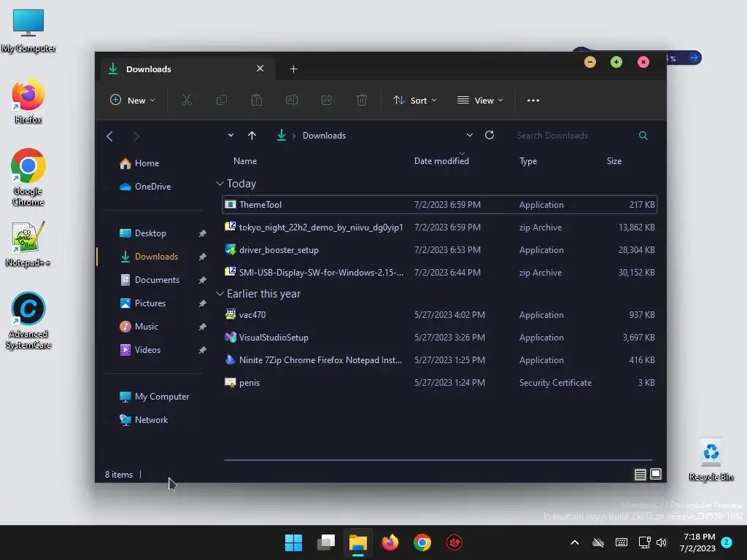This screenshot has height=560, width=747.
Task: Open Home in navigation pane
Action: tap(139, 163)
